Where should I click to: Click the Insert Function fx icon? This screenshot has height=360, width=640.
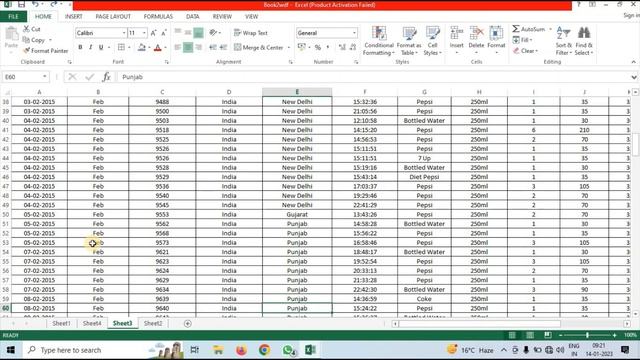click(107, 77)
